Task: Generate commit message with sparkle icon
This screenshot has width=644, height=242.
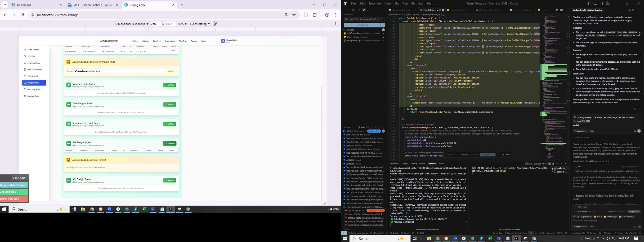Action: 382,19
